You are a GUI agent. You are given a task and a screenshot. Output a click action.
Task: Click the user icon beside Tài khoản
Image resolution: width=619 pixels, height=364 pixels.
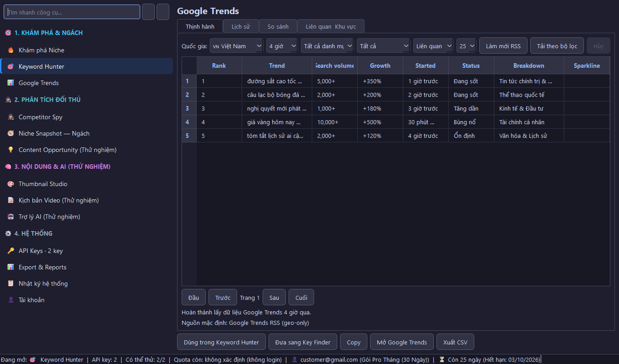coord(11,300)
